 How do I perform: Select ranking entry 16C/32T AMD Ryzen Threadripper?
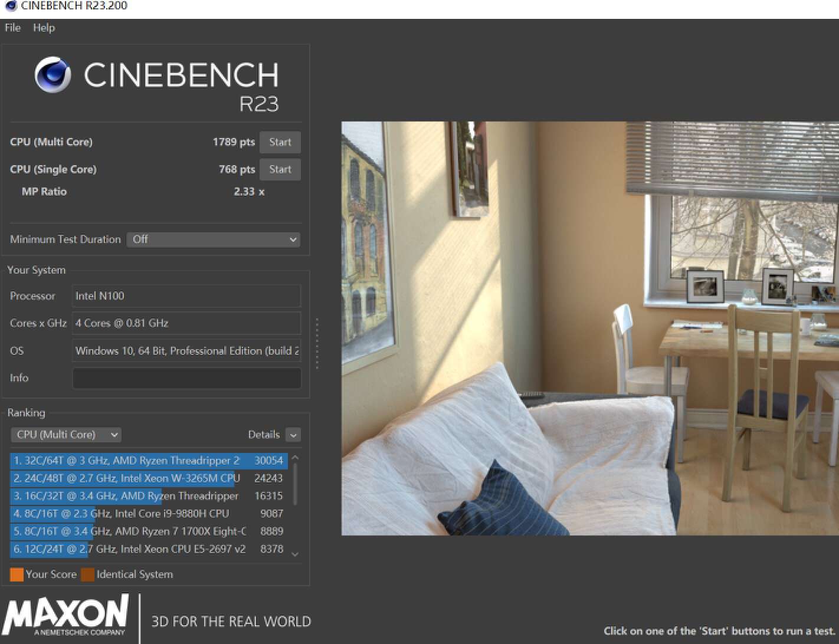(x=149, y=496)
